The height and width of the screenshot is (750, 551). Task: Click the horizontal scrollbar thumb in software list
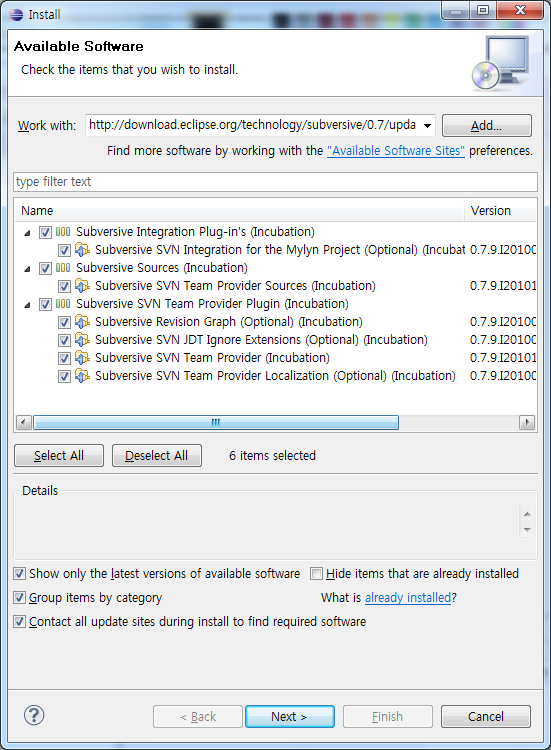(x=216, y=422)
